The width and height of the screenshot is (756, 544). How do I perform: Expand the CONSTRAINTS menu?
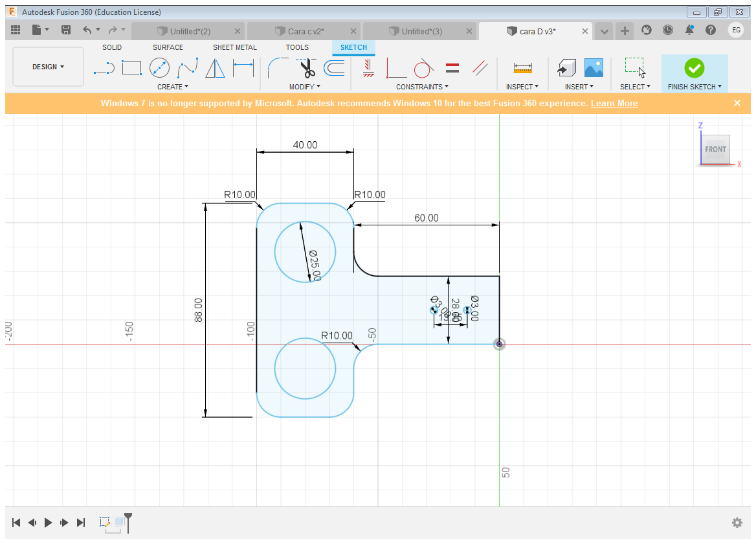(422, 87)
